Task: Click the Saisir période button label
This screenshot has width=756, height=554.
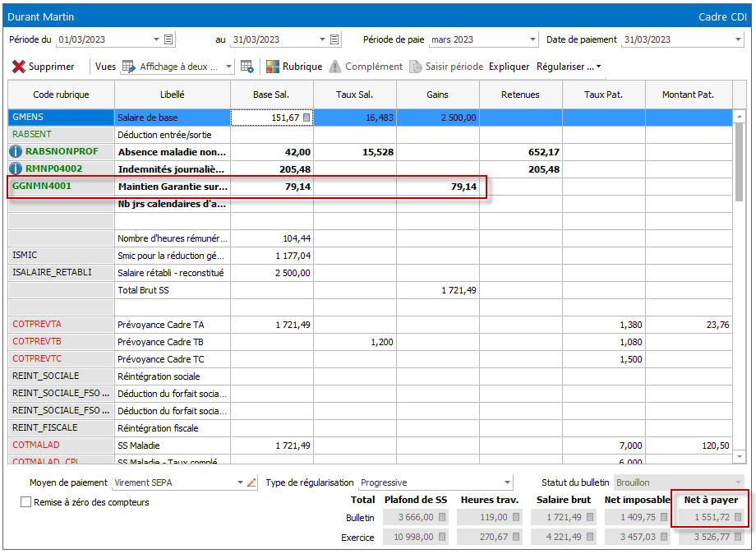Action: (454, 67)
